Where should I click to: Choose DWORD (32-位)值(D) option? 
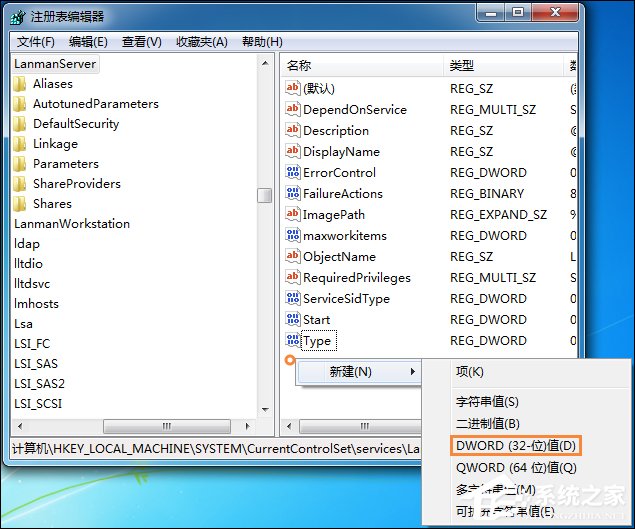[x=516, y=446]
